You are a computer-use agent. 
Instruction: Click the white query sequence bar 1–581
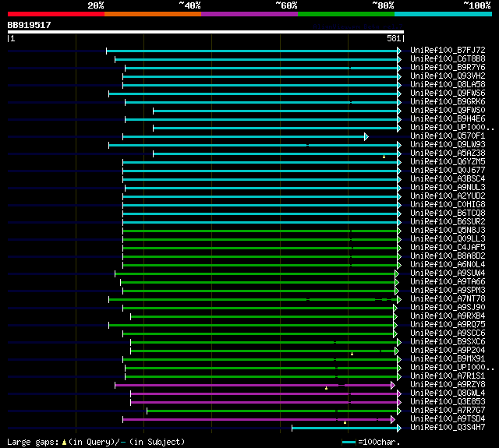click(206, 32)
